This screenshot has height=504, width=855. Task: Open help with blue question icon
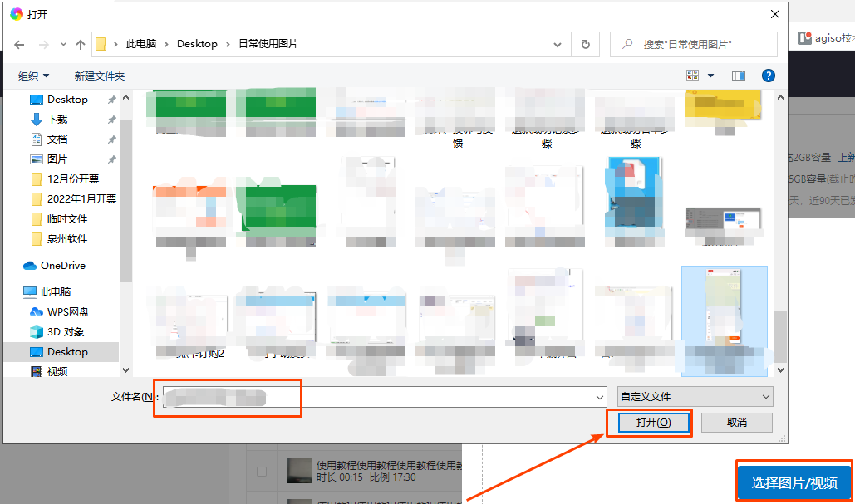[x=769, y=76]
